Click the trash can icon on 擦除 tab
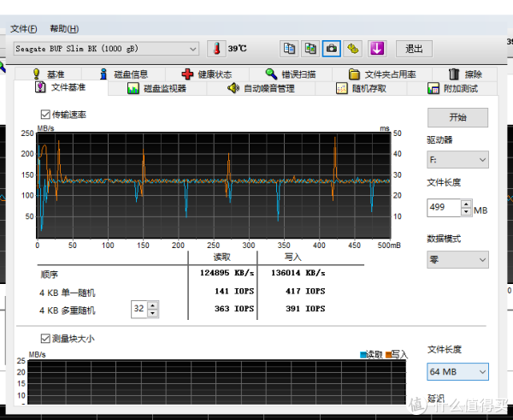Viewport: 513px width, 420px height. point(454,74)
